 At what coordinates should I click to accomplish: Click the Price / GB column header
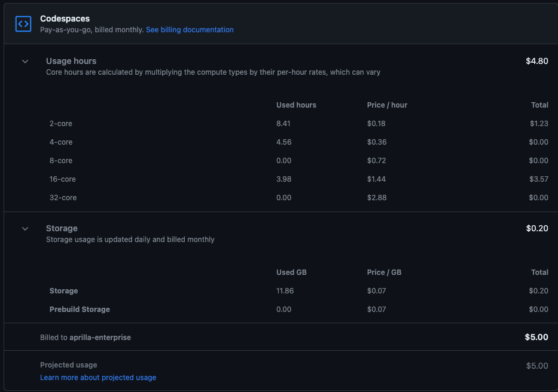click(x=384, y=272)
